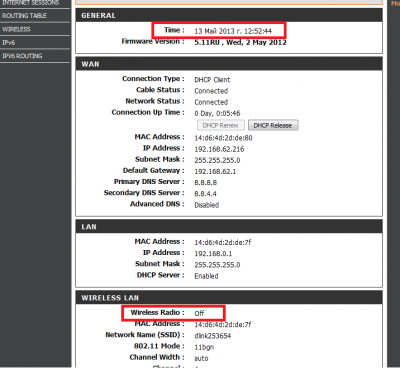The height and width of the screenshot is (368, 400).
Task: Click the greyed-out DHCP Renew button
Action: click(x=220, y=125)
